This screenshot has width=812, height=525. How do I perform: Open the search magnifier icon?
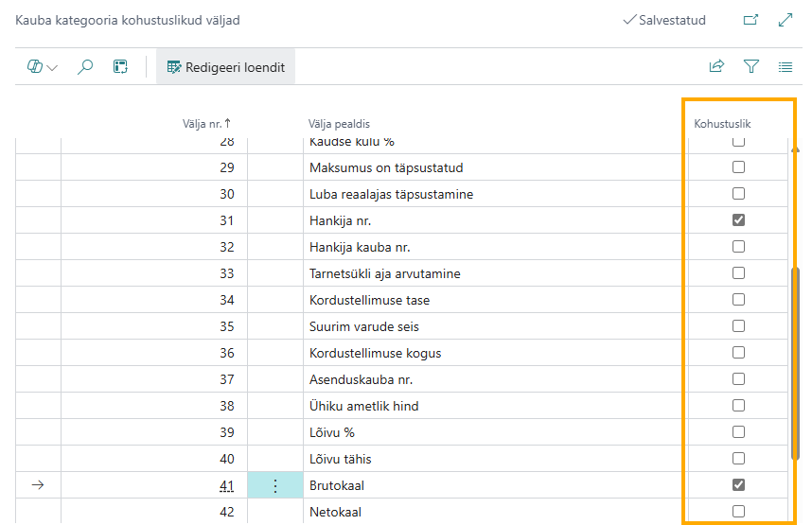click(x=85, y=67)
